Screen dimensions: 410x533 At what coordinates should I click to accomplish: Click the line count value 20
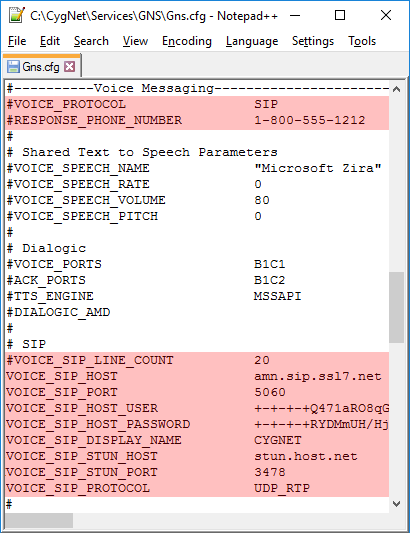[x=262, y=360]
